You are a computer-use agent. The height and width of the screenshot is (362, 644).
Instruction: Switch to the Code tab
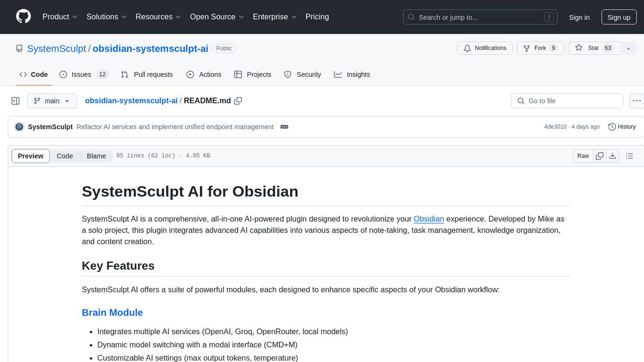33,74
